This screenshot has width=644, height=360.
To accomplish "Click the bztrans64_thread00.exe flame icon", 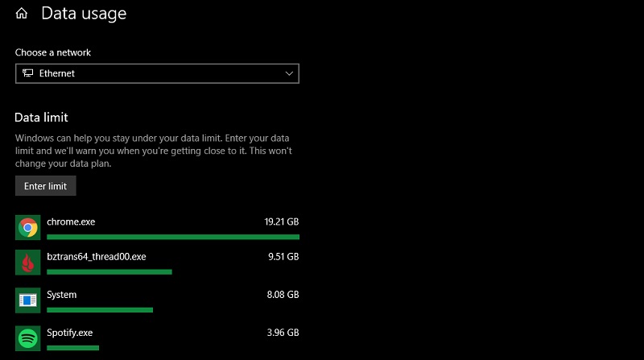I will (28, 263).
